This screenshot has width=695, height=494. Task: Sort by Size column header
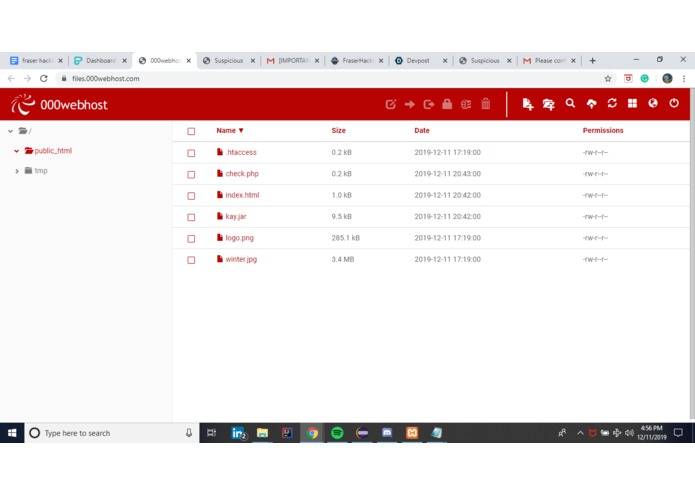[338, 130]
